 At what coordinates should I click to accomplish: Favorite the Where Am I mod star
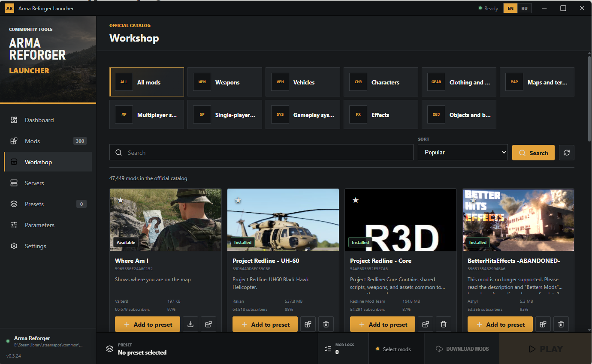tap(121, 200)
